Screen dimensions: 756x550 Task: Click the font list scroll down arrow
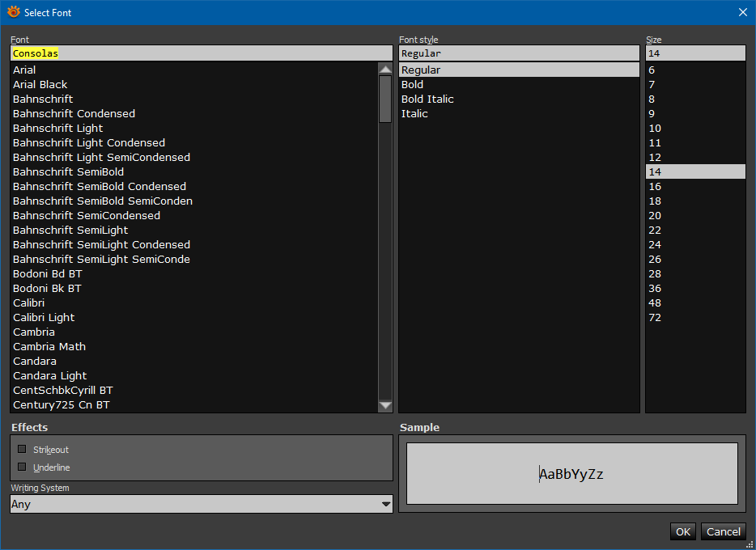coord(385,405)
